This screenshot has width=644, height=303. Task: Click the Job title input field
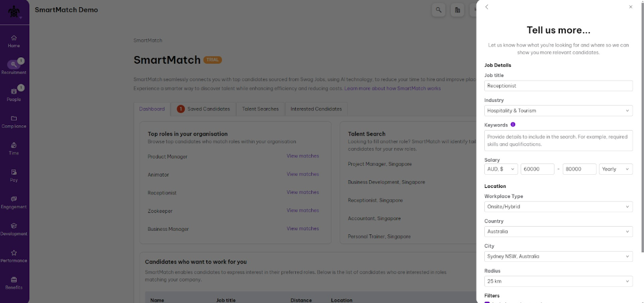click(x=558, y=86)
